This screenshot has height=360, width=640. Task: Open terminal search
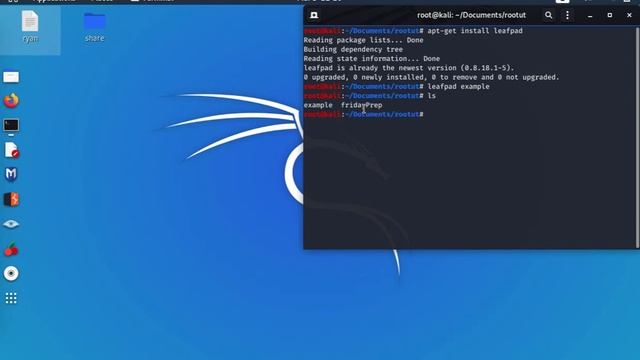pos(549,15)
